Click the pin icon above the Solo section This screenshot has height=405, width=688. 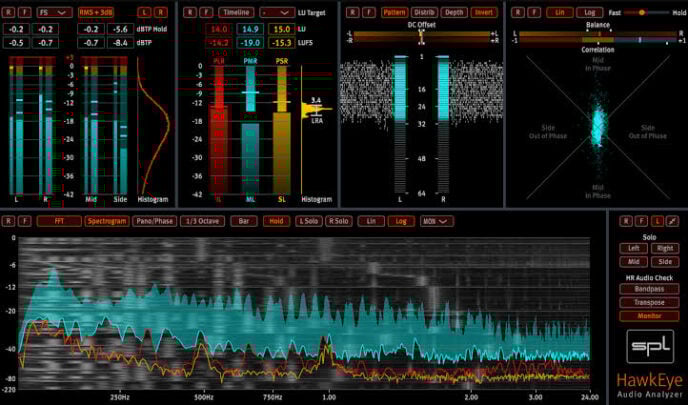[x=672, y=220]
